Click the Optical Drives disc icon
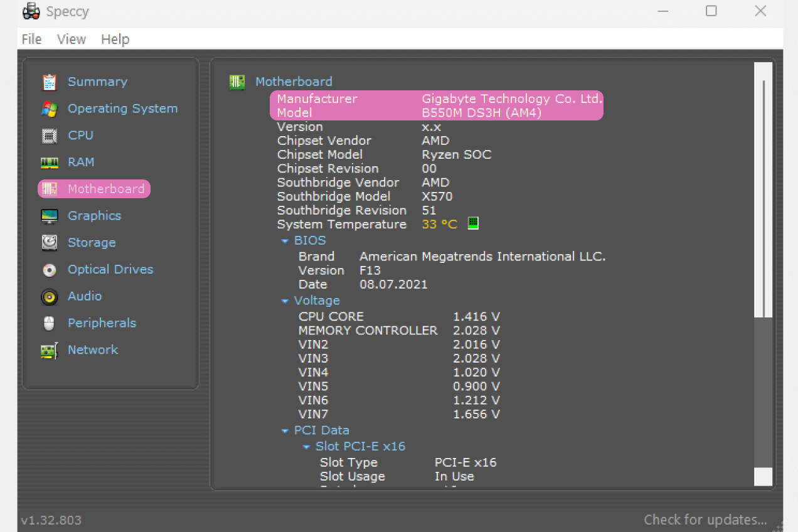 point(50,270)
